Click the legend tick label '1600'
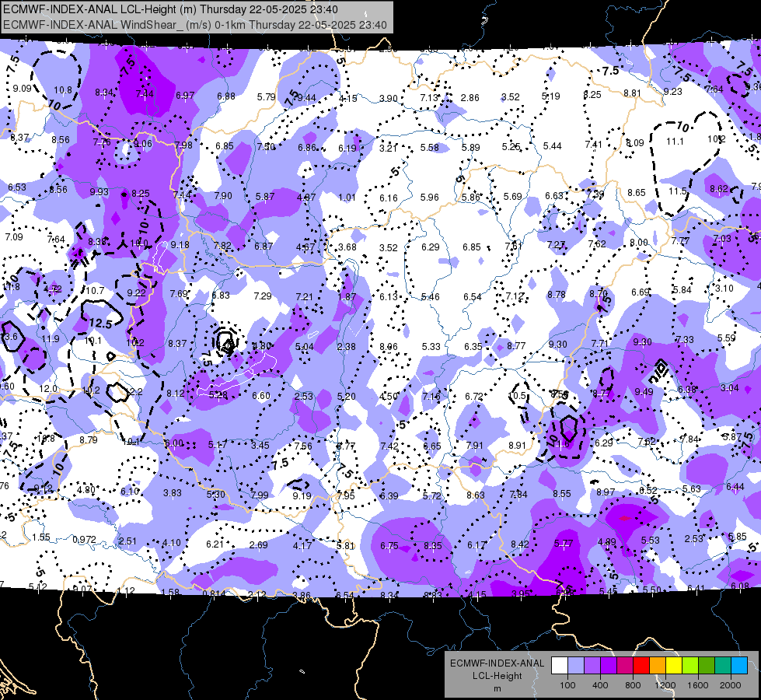761x700 pixels. pyautogui.click(x=698, y=685)
